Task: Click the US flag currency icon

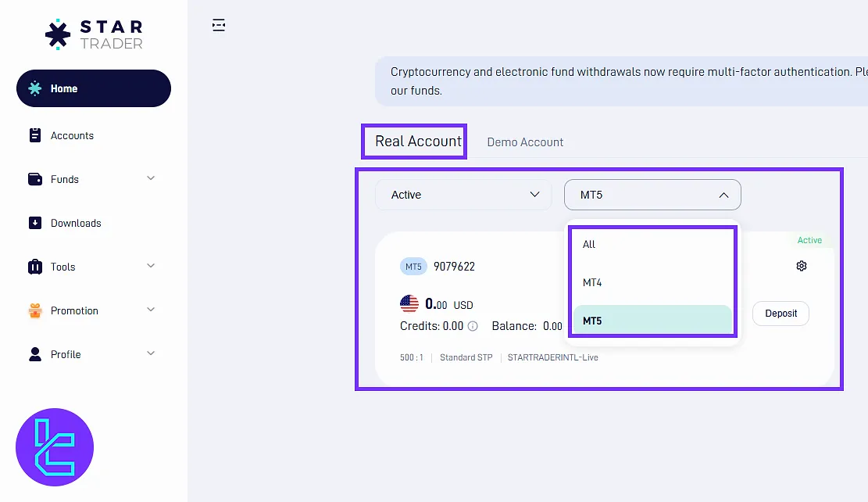Action: point(409,303)
